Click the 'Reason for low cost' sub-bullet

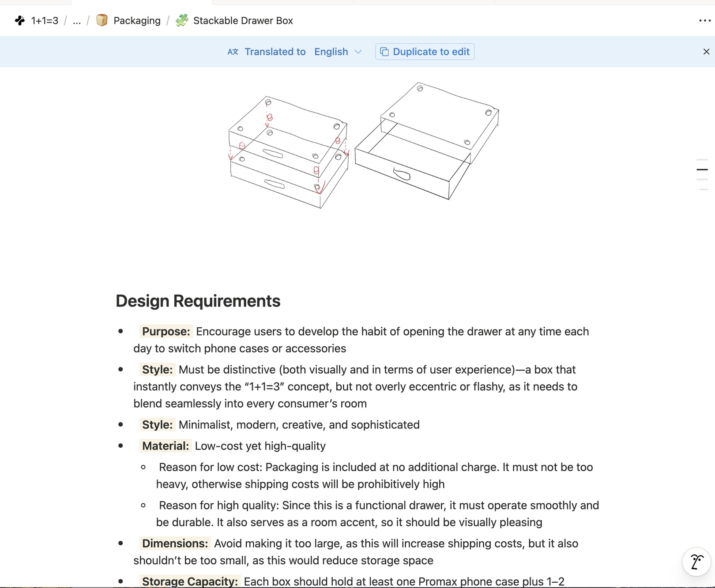tap(374, 476)
